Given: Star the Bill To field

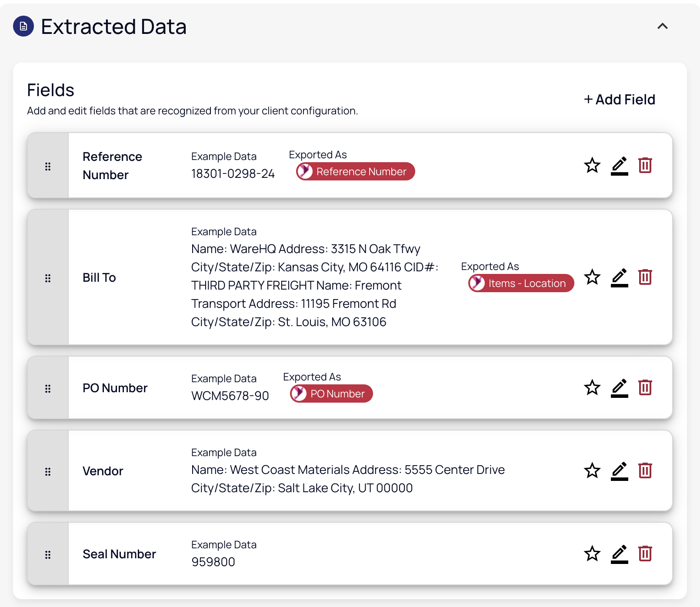Looking at the screenshot, I should click(x=592, y=277).
